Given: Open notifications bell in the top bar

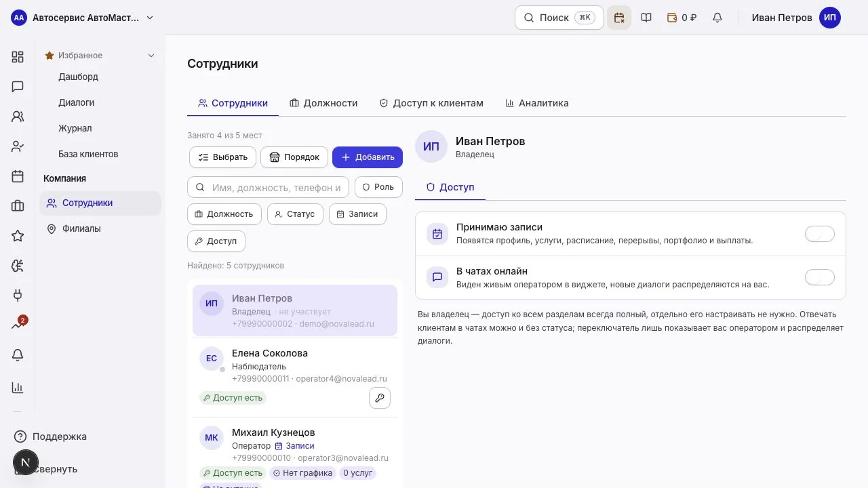Looking at the screenshot, I should [x=717, y=18].
